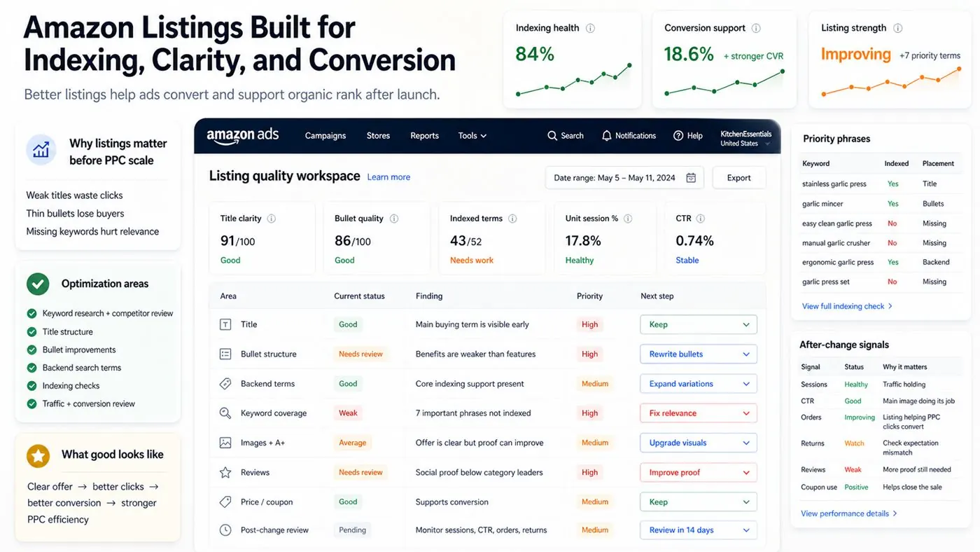Click info icon next to Listing strength

click(x=897, y=28)
